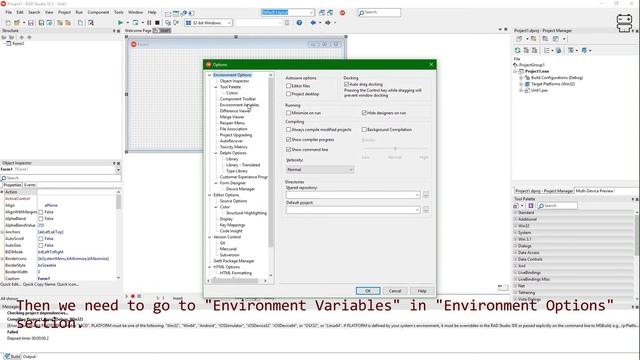Click the Stop program square icon
Screen dimensions: 640x360
(x=157, y=23)
